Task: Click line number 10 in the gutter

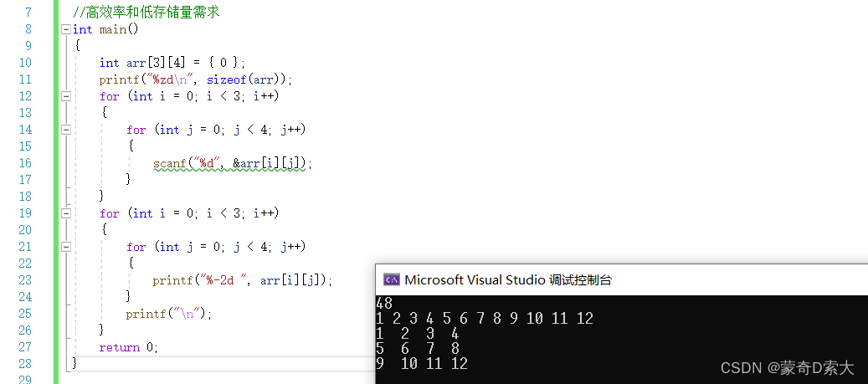Action: [25, 63]
